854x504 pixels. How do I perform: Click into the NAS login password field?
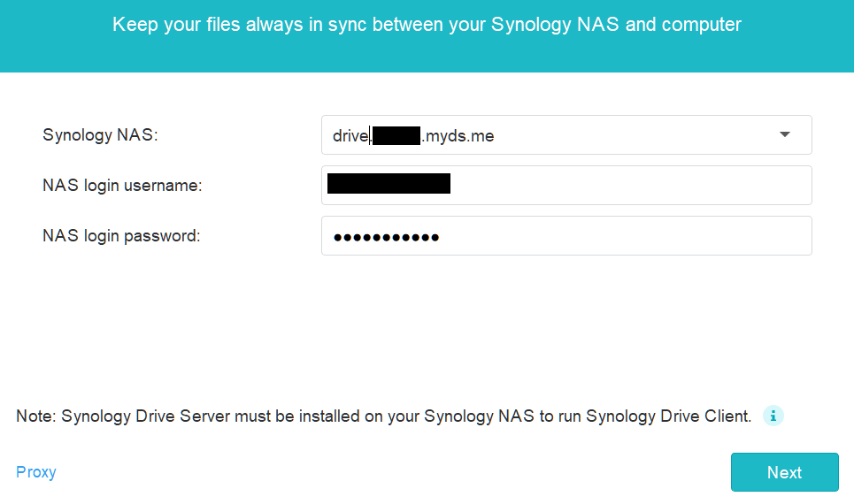[x=566, y=236]
